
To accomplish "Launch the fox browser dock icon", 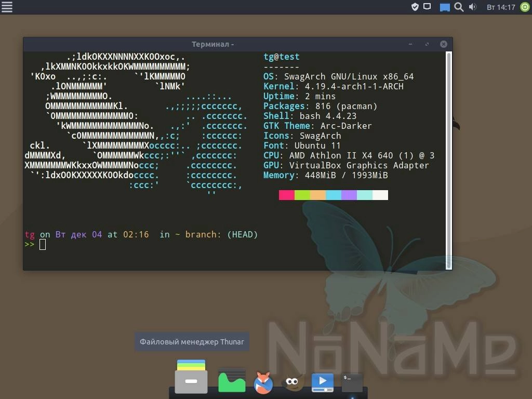I will (x=263, y=383).
